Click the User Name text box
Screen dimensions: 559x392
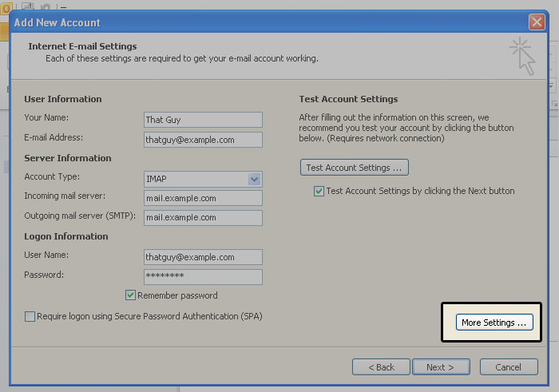tap(203, 257)
